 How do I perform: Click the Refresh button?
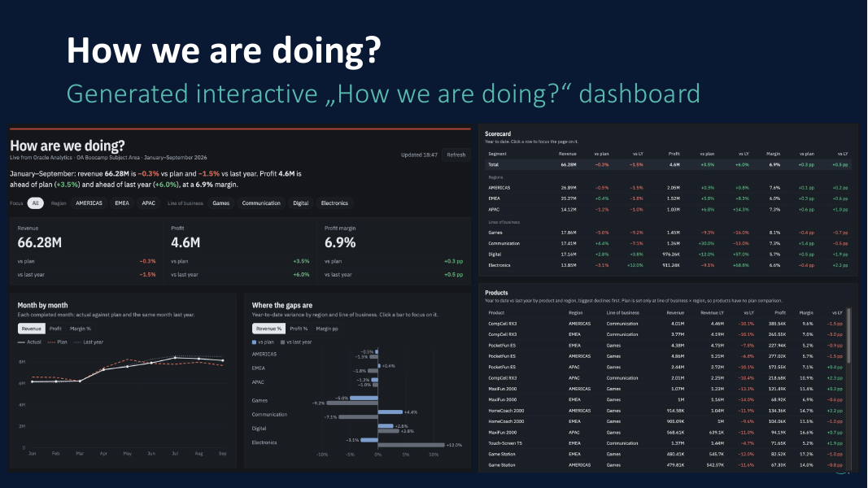click(456, 155)
